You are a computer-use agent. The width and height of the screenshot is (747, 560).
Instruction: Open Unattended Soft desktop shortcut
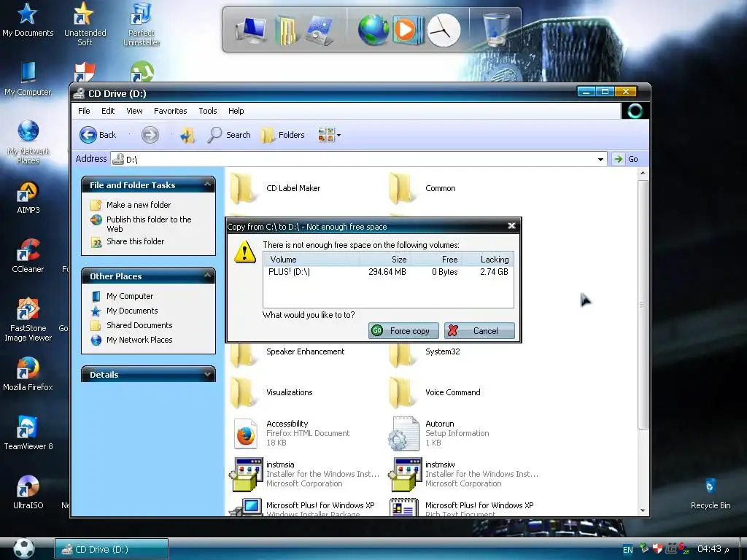pyautogui.click(x=85, y=24)
